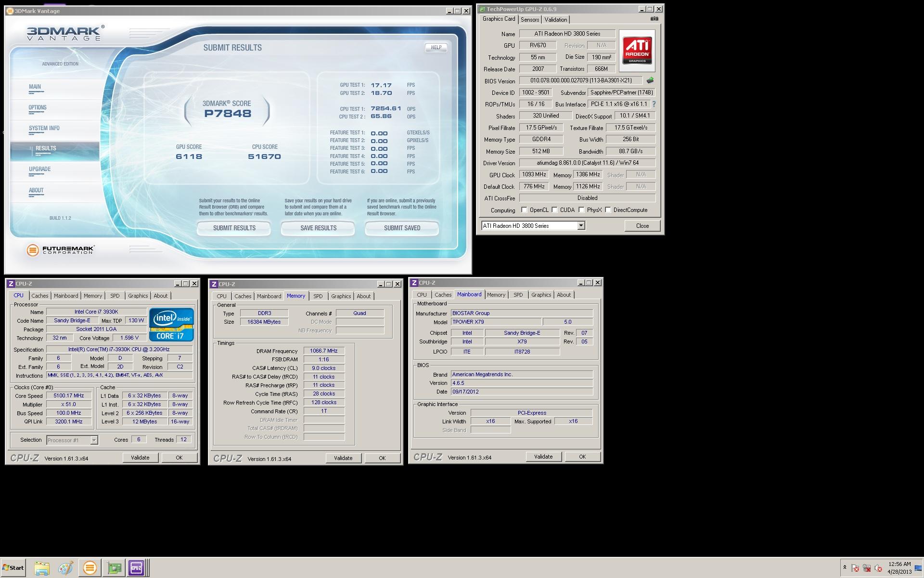Click the GPU-Z BIOS save chip icon
Image resolution: width=924 pixels, height=578 pixels.
[x=650, y=80]
